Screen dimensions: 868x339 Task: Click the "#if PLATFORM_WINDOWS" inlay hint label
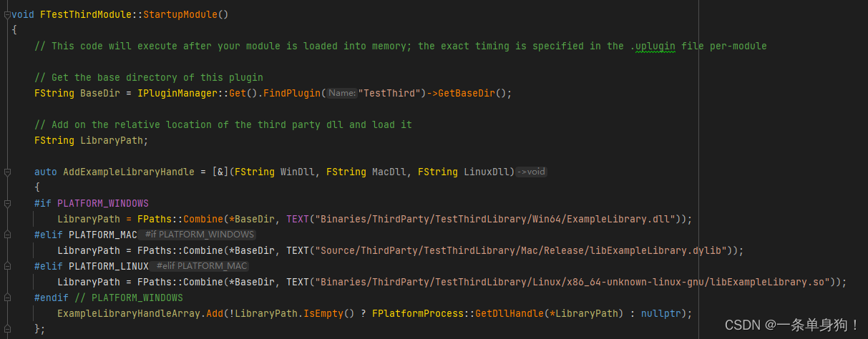point(199,235)
